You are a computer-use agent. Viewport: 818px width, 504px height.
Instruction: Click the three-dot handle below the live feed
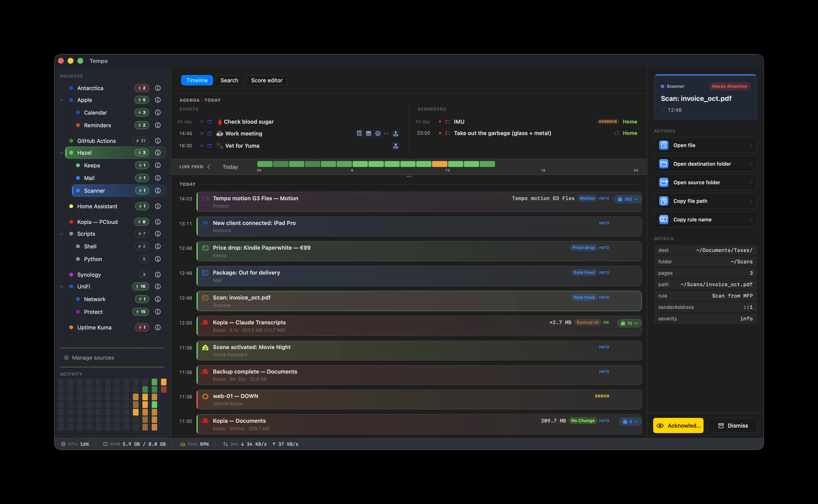pyautogui.click(x=409, y=176)
